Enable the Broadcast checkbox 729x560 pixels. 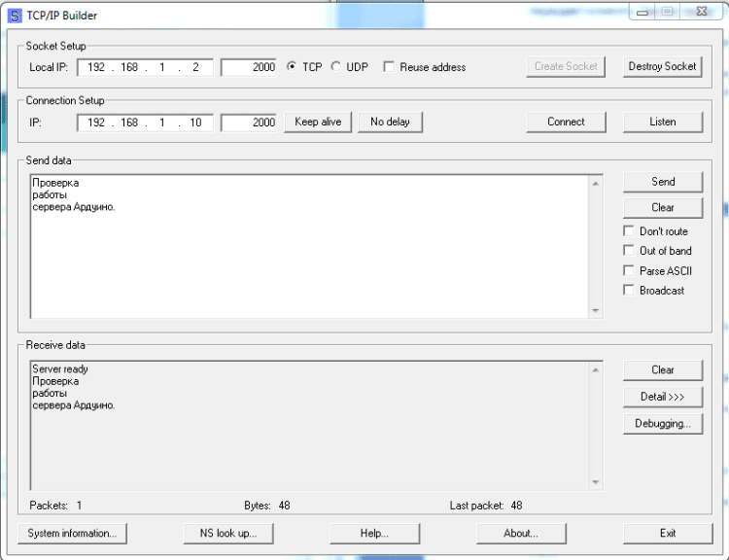(629, 290)
